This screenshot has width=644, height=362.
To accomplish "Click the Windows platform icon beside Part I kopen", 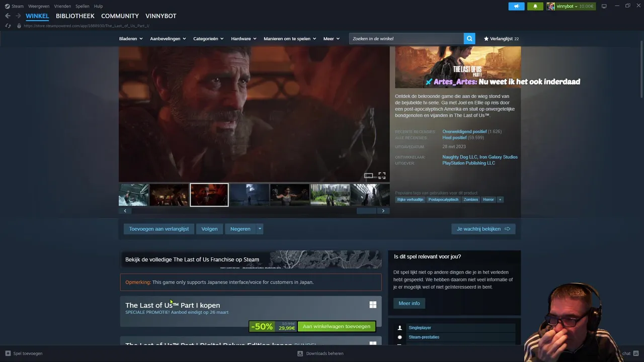I will [373, 305].
